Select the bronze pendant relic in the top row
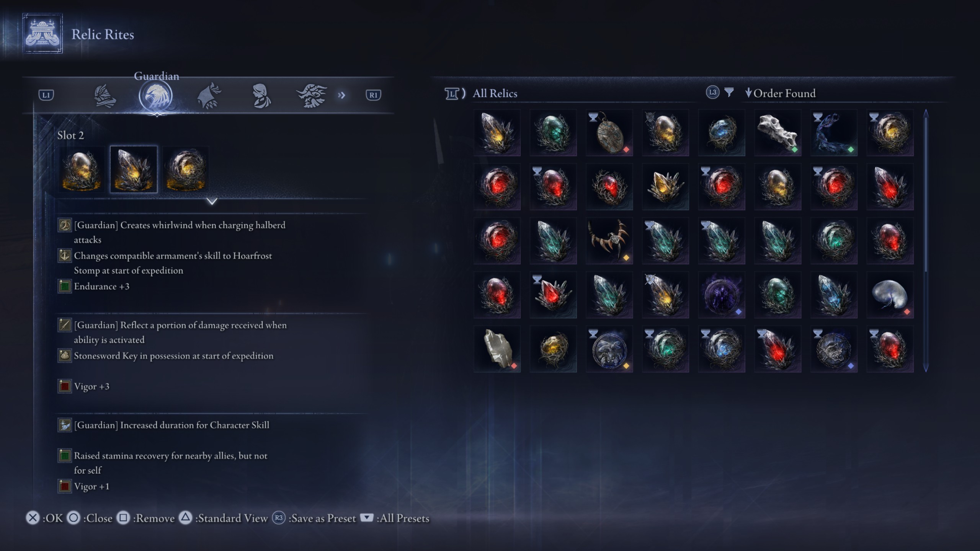The image size is (980, 551). point(609,132)
